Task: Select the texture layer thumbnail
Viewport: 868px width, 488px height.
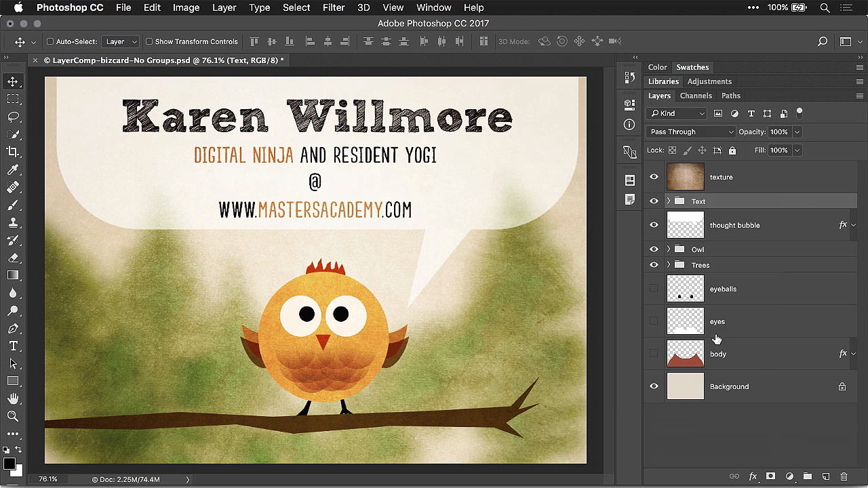Action: pyautogui.click(x=686, y=177)
